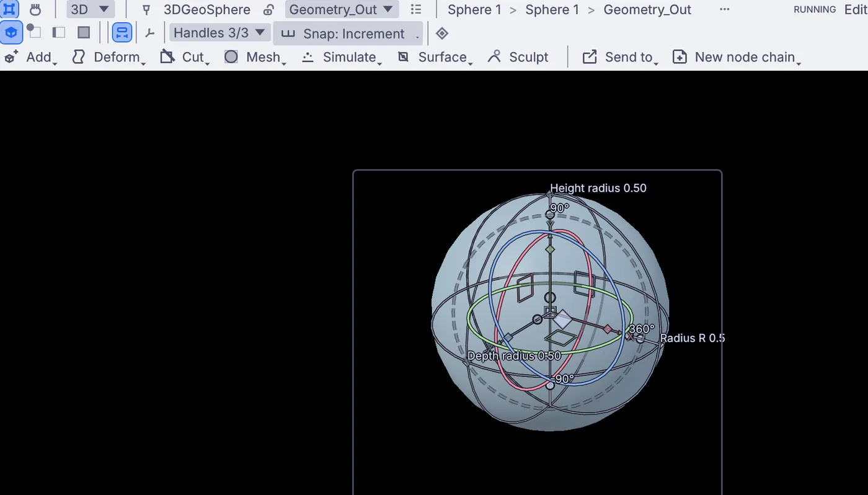Click the Add cube-plus icon
This screenshot has height=495, width=868.
coord(11,57)
